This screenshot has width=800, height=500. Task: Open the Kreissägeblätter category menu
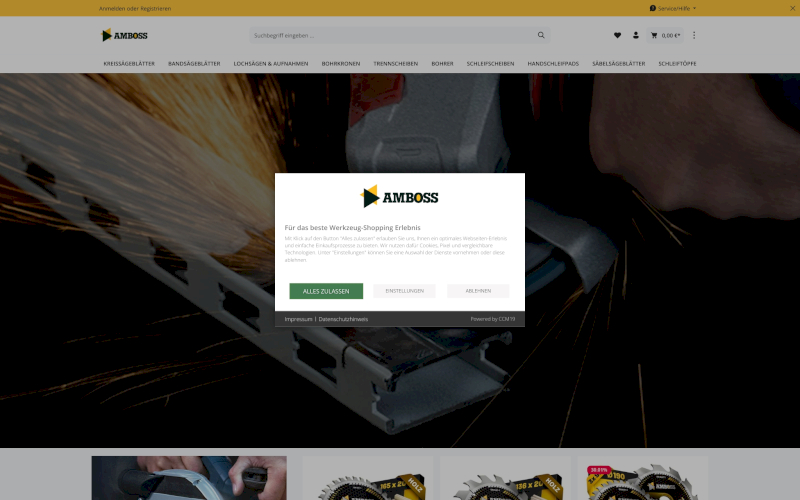pyautogui.click(x=129, y=63)
